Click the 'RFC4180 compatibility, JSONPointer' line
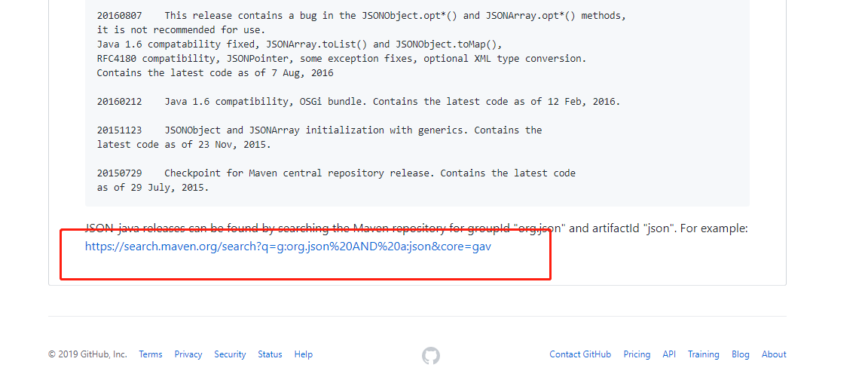868x386 pixels. pyautogui.click(x=341, y=58)
